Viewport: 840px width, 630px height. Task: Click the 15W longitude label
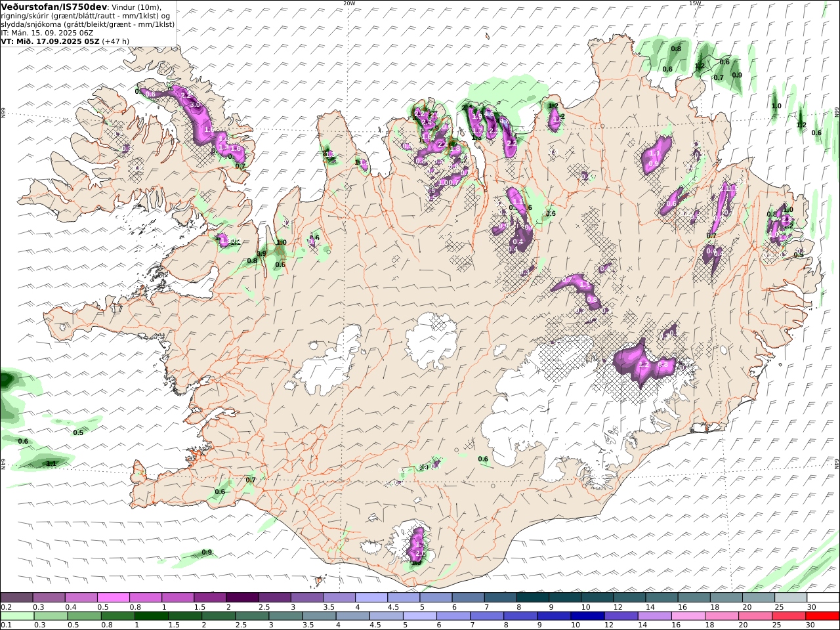click(695, 3)
